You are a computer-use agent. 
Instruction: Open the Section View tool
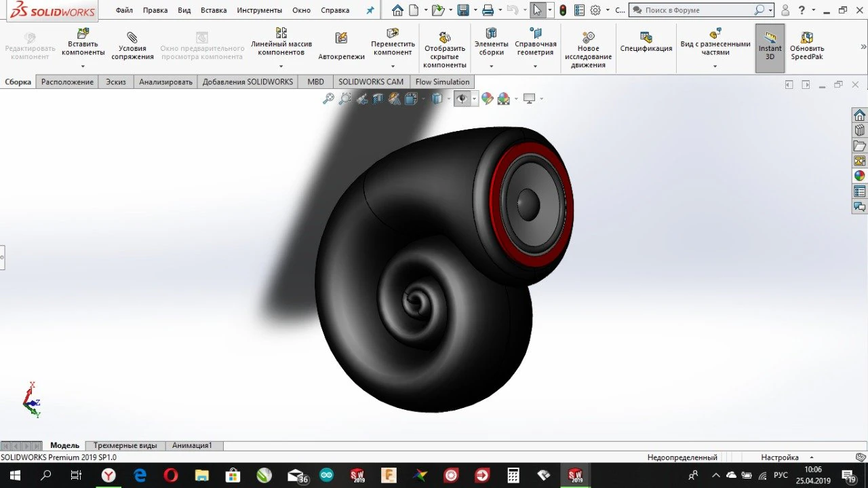pyautogui.click(x=377, y=98)
